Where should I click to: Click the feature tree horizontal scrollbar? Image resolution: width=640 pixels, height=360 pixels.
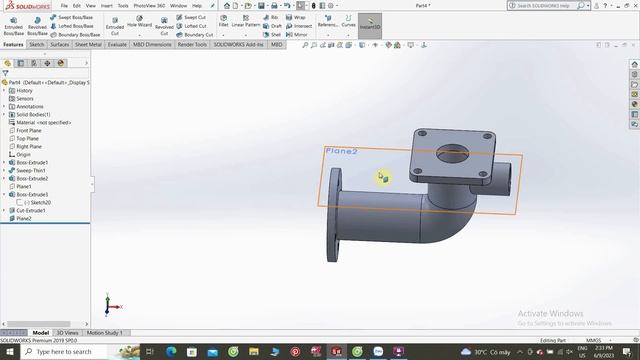coord(40,324)
